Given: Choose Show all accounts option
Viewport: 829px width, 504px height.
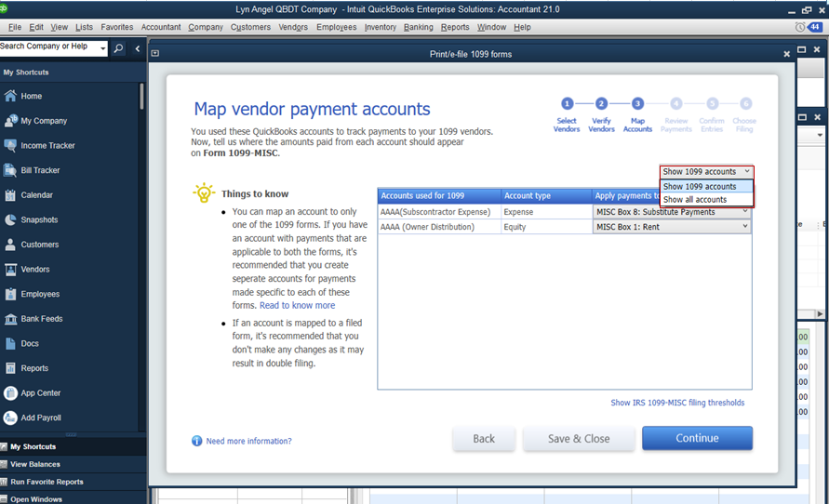Looking at the screenshot, I should (706, 200).
